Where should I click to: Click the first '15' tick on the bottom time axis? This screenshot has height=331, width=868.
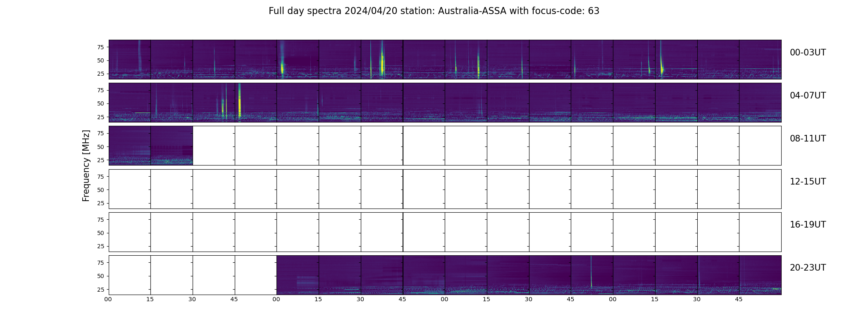click(150, 299)
